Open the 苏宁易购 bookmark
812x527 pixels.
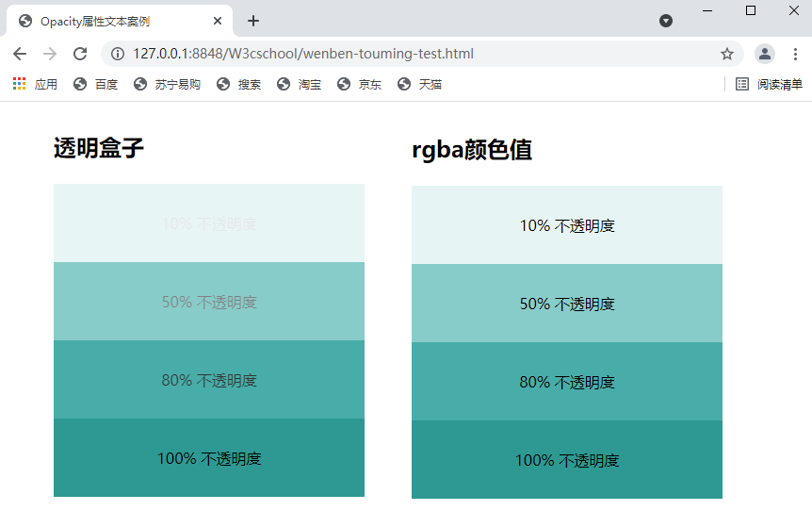tap(167, 84)
